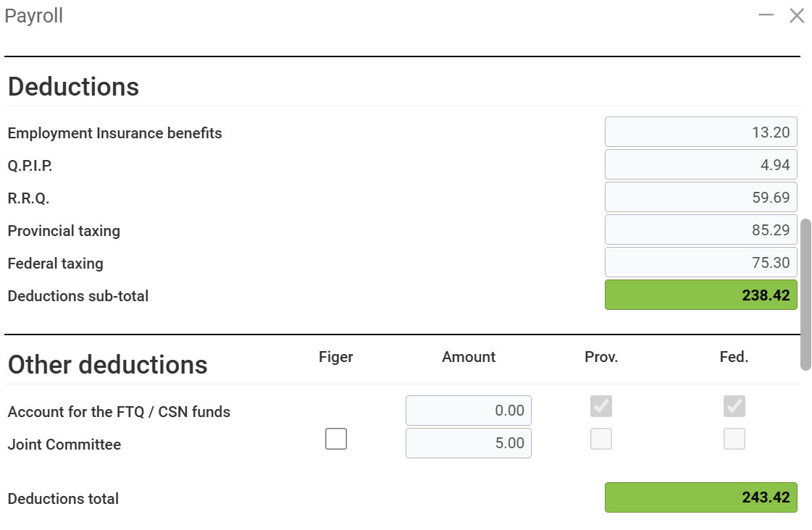Click the R.R.Q. amount field
This screenshot has height=530, width=812.
pyautogui.click(x=700, y=198)
